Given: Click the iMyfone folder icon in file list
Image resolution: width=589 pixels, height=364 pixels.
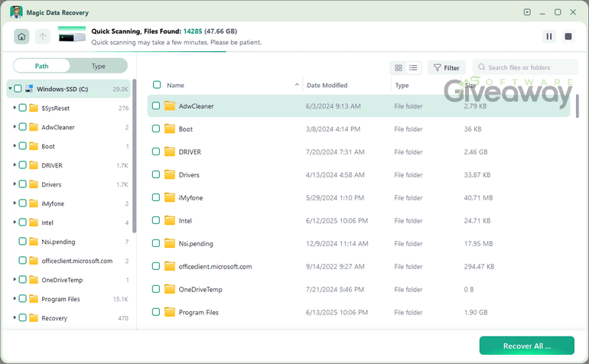Looking at the screenshot, I should click(x=170, y=197).
